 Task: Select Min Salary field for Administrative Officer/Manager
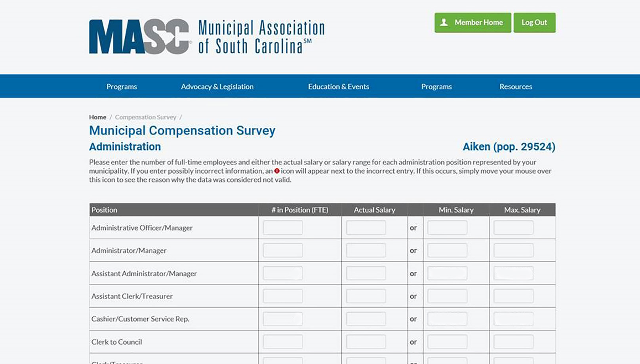448,227
